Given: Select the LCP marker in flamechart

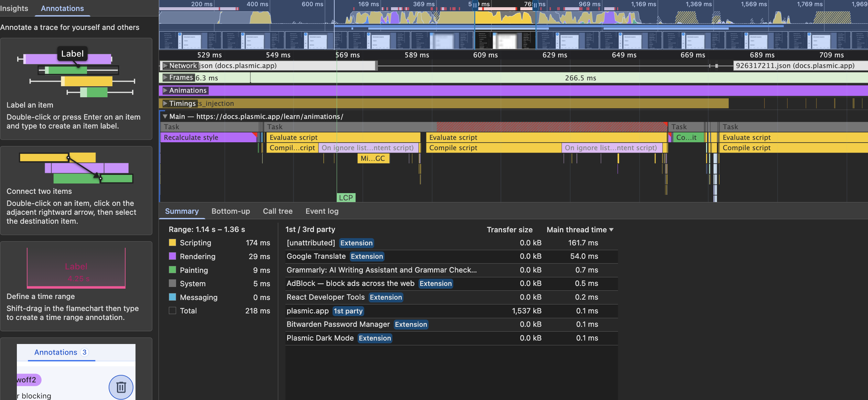Looking at the screenshot, I should coord(346,198).
